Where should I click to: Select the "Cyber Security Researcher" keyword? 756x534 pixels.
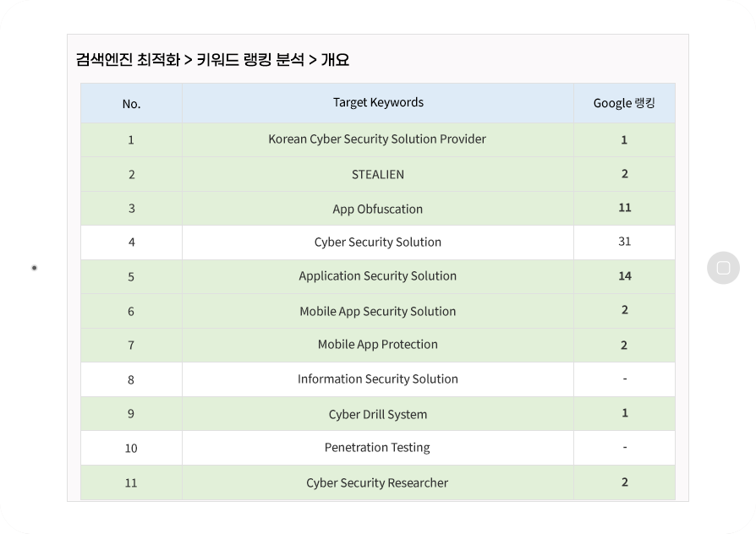click(x=377, y=483)
